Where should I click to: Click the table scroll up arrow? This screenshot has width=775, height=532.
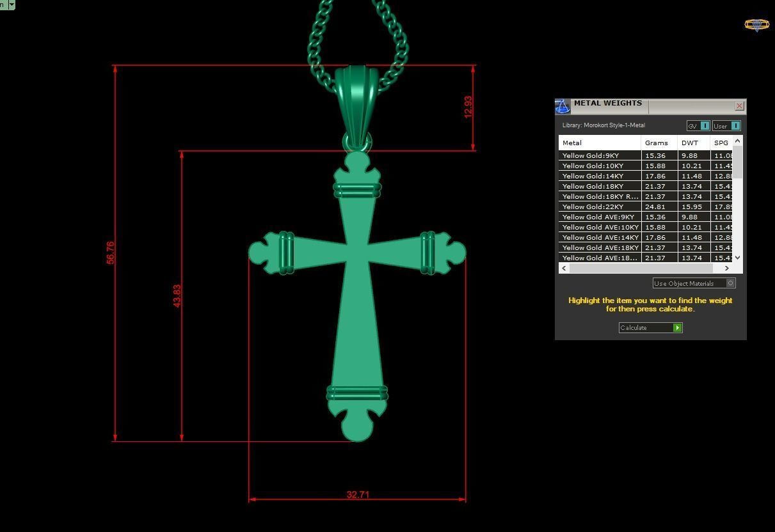point(738,141)
